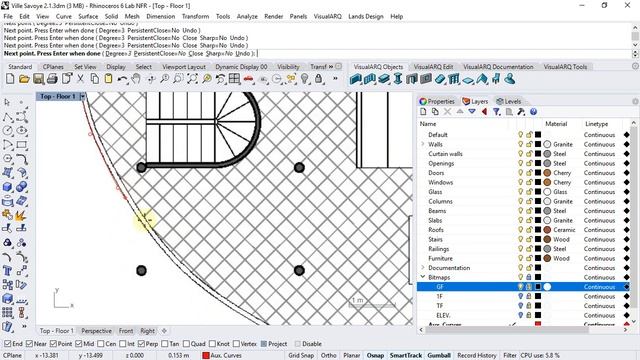Expand the Documentation layer tree
Viewport: 640px width, 360px height.
[423, 268]
